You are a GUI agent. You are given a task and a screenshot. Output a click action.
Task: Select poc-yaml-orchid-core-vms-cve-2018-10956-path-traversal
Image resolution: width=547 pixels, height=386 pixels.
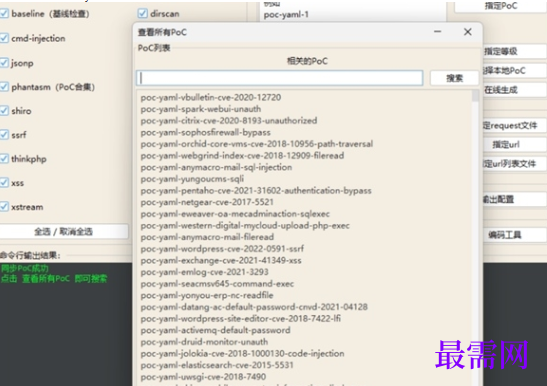click(x=257, y=144)
